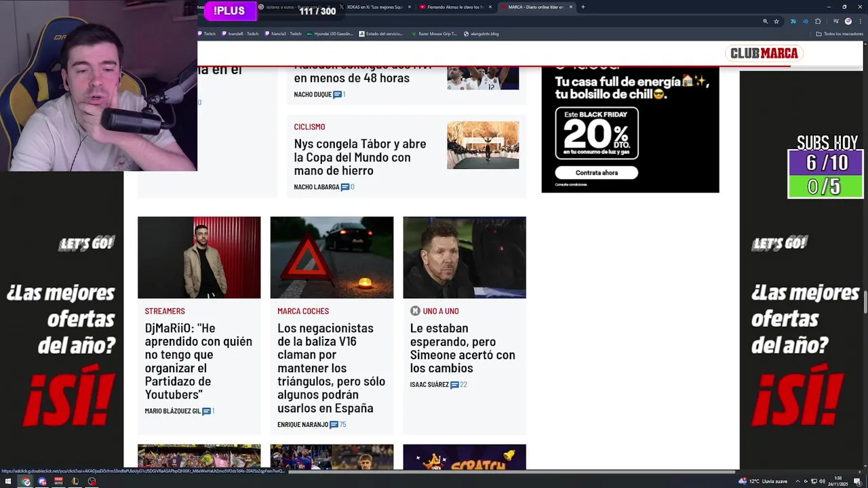Open the Hyundai i30 Gasolin bookmark
Viewport: 868px width, 488px height.
pos(330,33)
